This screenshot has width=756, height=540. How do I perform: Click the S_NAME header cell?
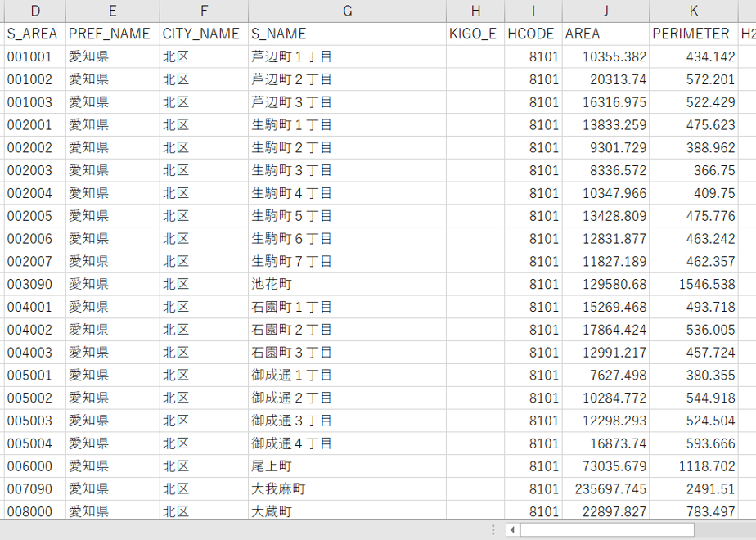(347, 34)
